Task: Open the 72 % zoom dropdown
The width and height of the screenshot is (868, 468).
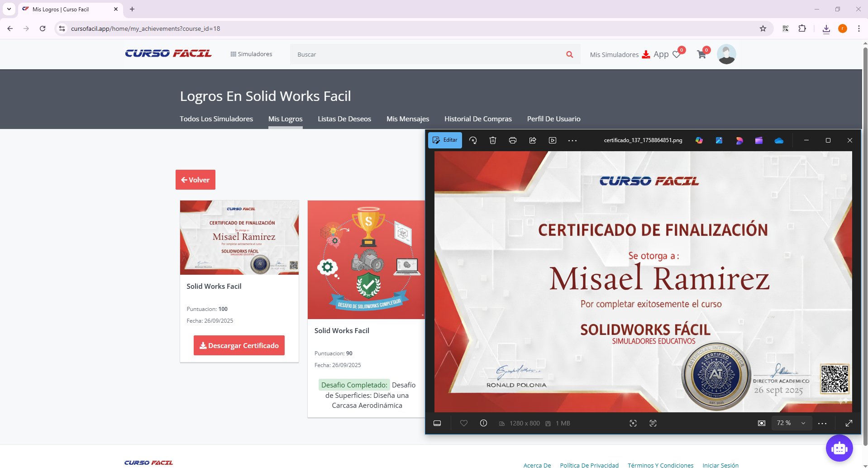Action: [x=792, y=423]
